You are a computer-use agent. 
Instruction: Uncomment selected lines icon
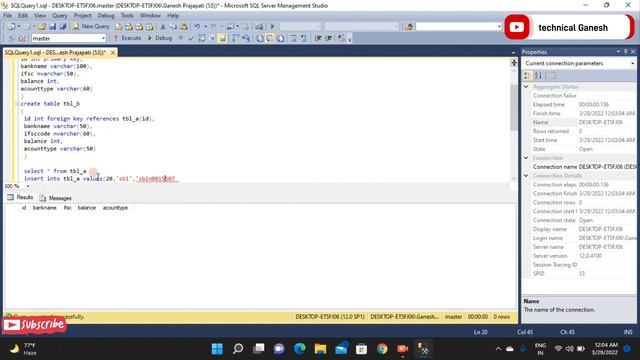tap(304, 38)
